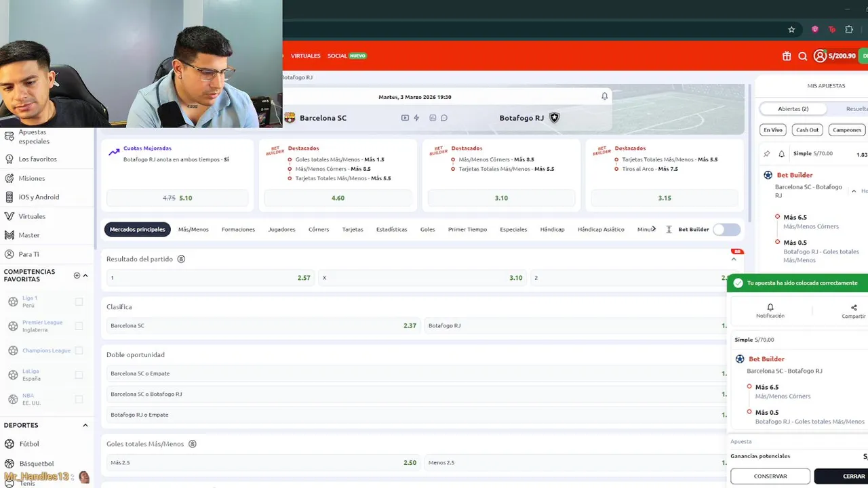Filter bets by Cash Out
Viewport: 868px width, 488px height.
coord(807,130)
